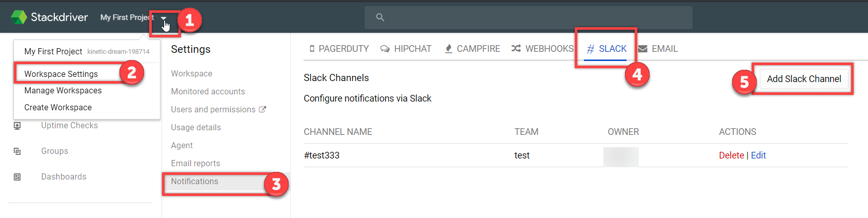Click the Uptime Checks sidebar icon

(17, 126)
